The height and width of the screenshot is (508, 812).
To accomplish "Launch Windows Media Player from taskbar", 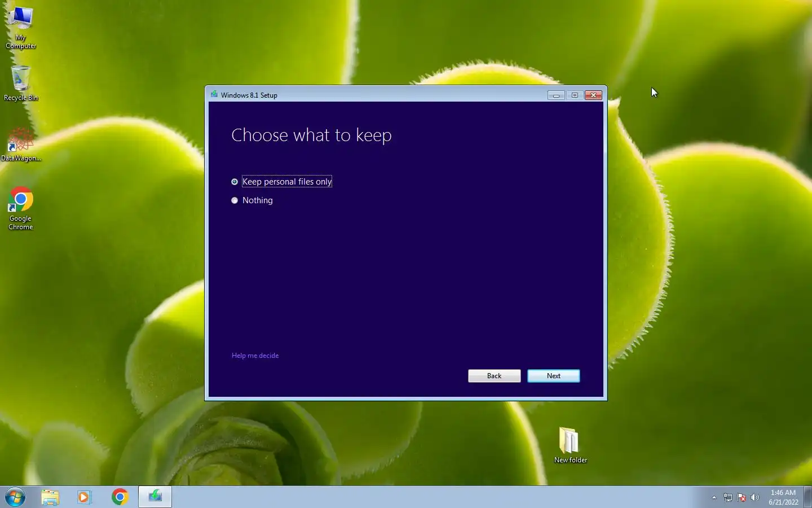I will (x=85, y=497).
